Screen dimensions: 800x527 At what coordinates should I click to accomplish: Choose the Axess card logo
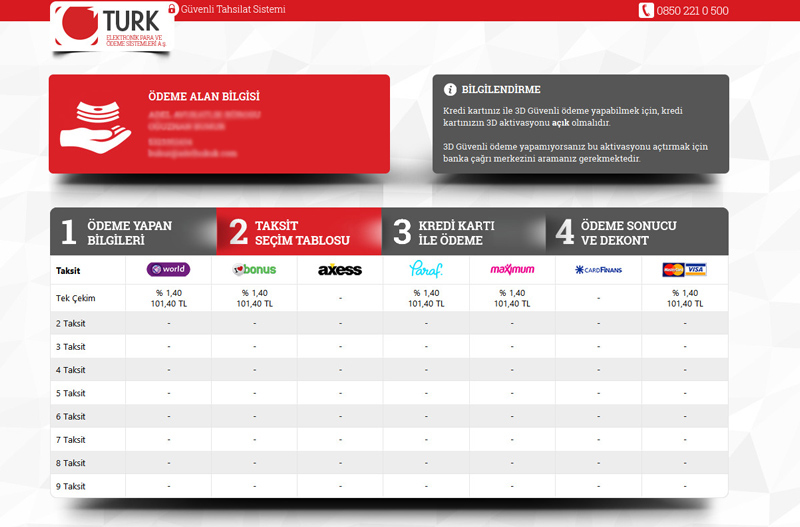click(x=340, y=270)
